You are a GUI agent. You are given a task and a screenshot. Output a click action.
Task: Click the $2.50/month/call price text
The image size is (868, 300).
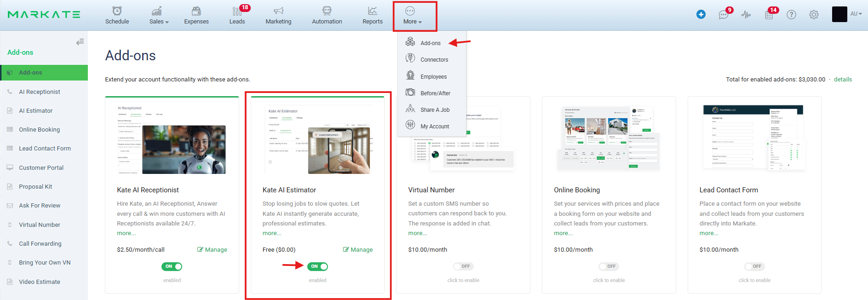[141, 250]
